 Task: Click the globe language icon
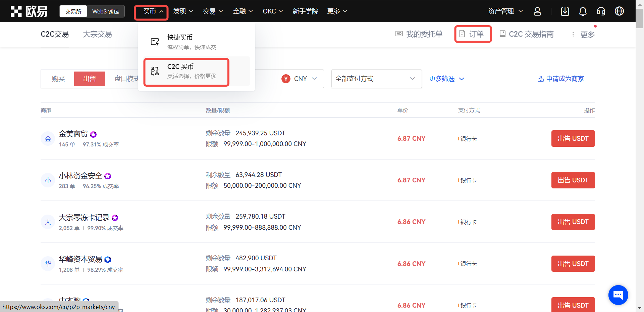[619, 11]
